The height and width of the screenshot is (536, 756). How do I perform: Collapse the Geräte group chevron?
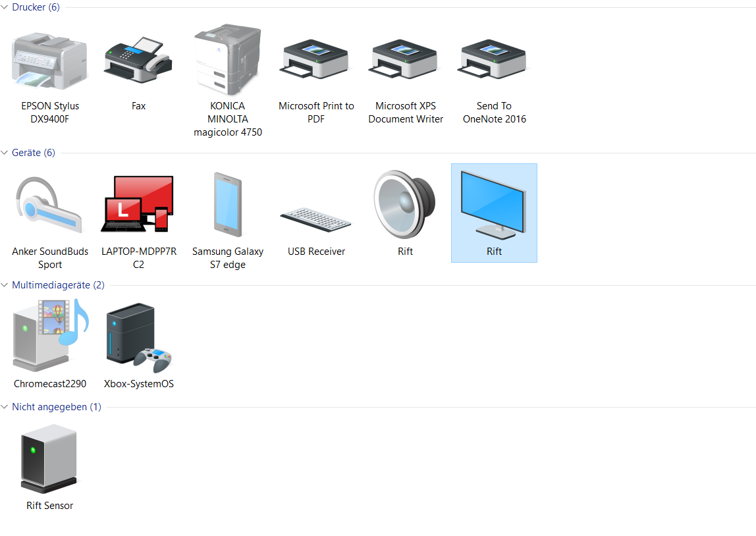tap(5, 153)
